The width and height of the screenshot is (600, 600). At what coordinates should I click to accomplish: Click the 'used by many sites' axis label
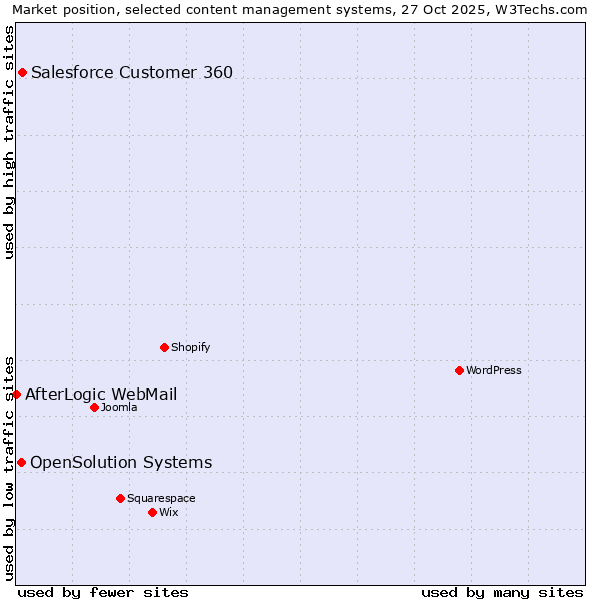pyautogui.click(x=502, y=592)
